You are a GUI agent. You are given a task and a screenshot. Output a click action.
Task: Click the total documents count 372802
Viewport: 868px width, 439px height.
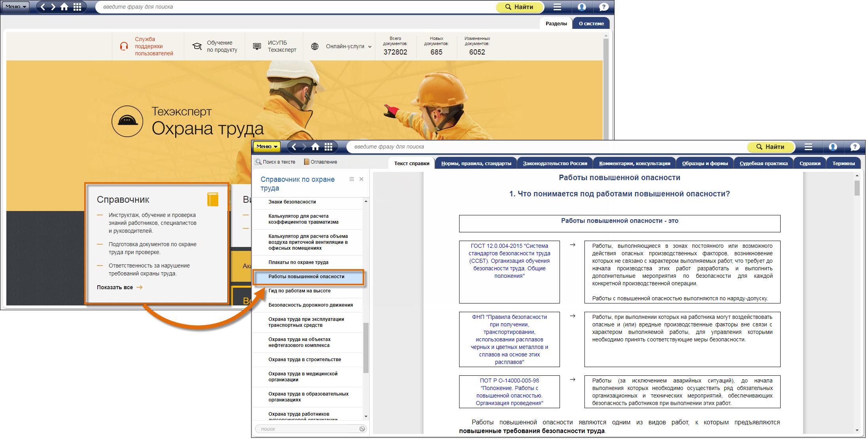[395, 52]
